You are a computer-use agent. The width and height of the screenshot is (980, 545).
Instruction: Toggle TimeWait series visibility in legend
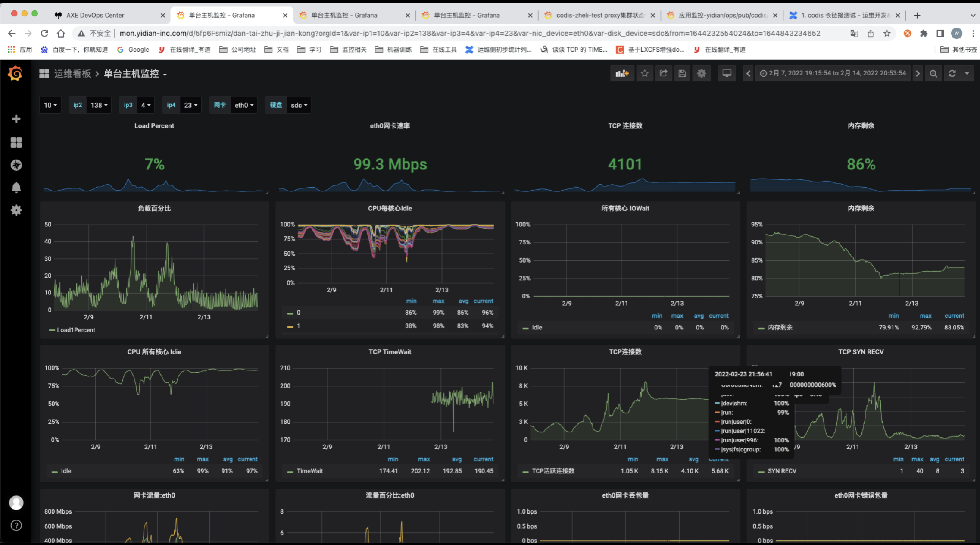tap(309, 471)
